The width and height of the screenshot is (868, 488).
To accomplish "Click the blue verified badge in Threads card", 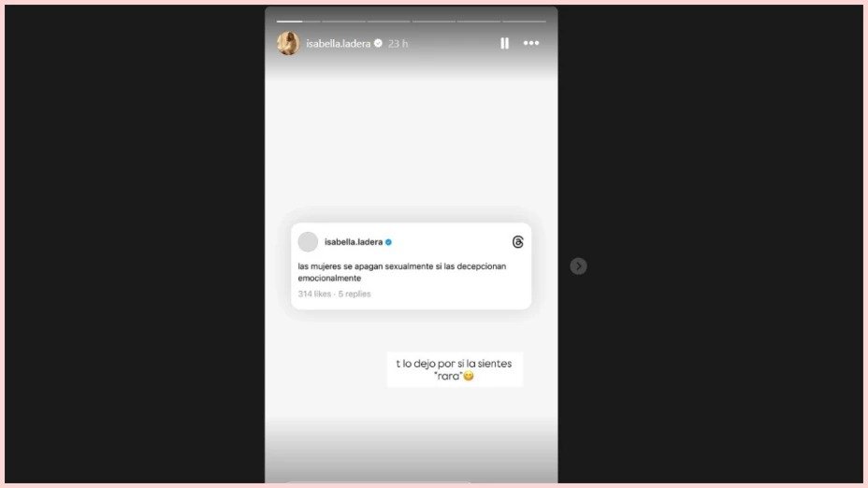I will click(388, 242).
